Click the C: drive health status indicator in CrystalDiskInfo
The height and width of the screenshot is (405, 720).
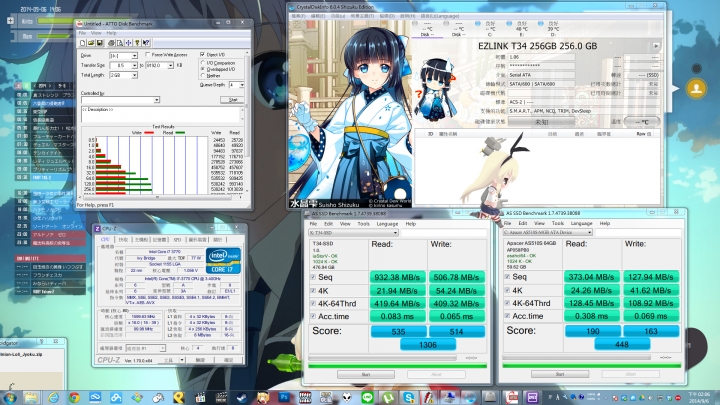(477, 23)
